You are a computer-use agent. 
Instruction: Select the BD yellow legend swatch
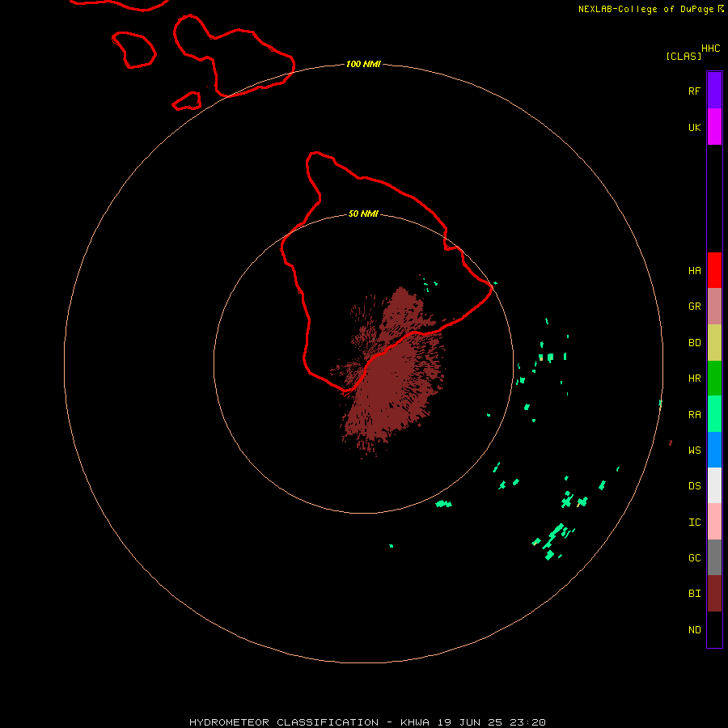(x=714, y=343)
